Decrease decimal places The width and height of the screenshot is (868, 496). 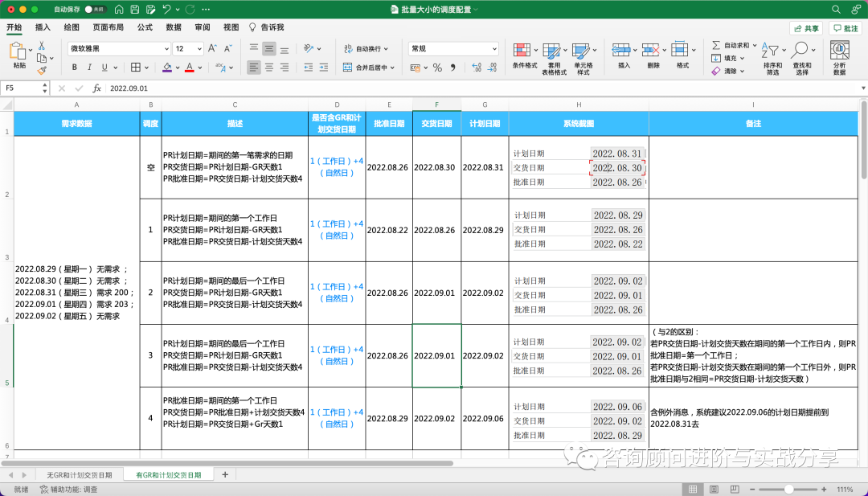[492, 68]
